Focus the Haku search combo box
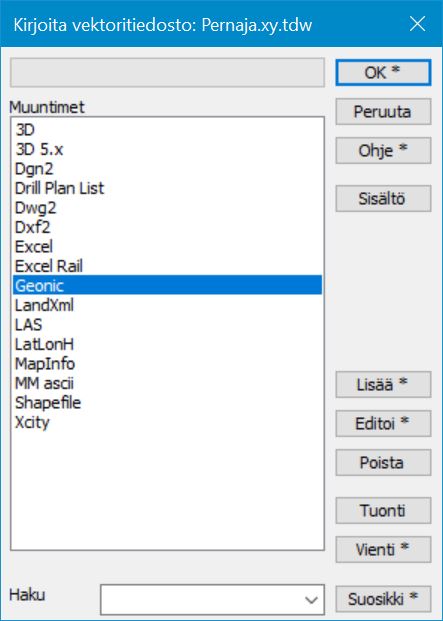This screenshot has height=621, width=443. click(212, 600)
